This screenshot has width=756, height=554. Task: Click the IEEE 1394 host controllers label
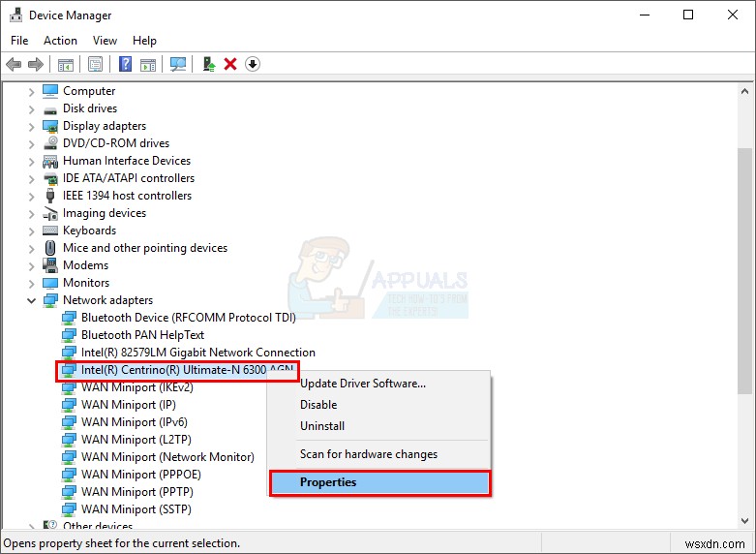127,196
